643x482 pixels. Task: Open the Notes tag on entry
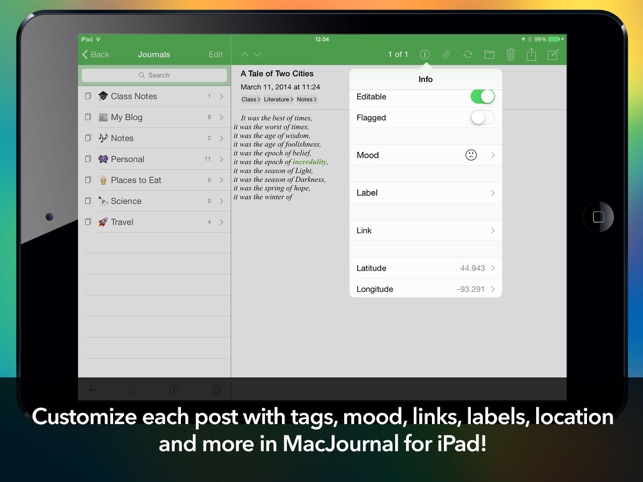(x=306, y=99)
